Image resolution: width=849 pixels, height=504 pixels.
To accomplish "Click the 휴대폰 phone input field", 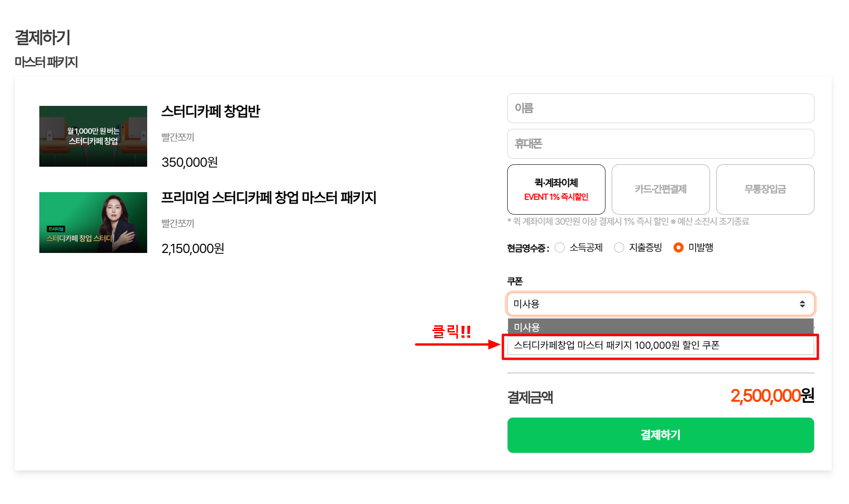I will click(x=661, y=144).
